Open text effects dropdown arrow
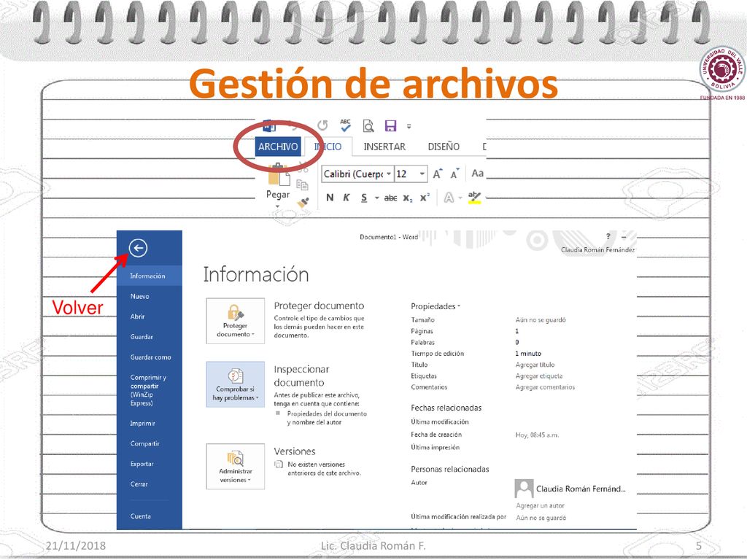 click(460, 198)
